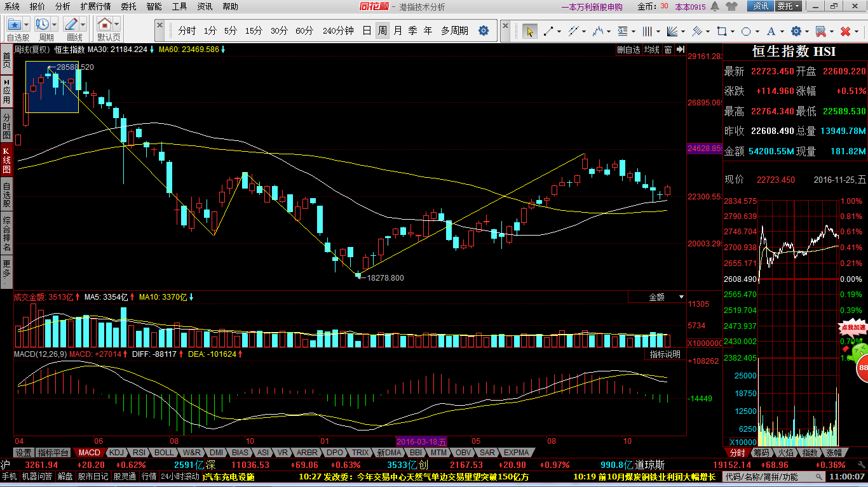The width and height of the screenshot is (868, 487).
Task: Select the price label annotation tool
Action: (x=623, y=31)
